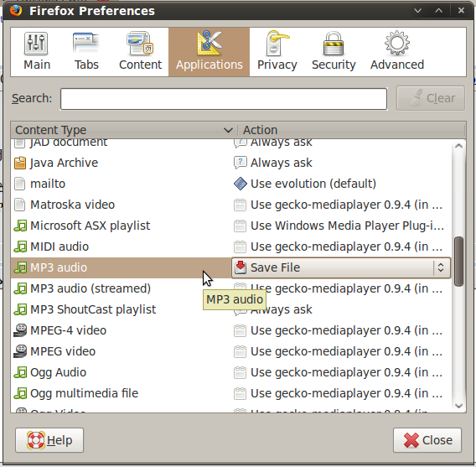Click the Clear search button
Screen dimensions: 476x467
click(x=431, y=98)
